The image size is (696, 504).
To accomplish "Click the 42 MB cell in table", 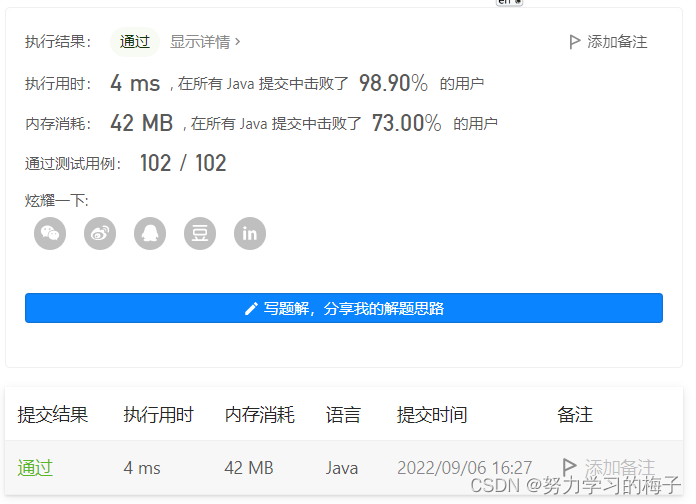I will pyautogui.click(x=249, y=468).
